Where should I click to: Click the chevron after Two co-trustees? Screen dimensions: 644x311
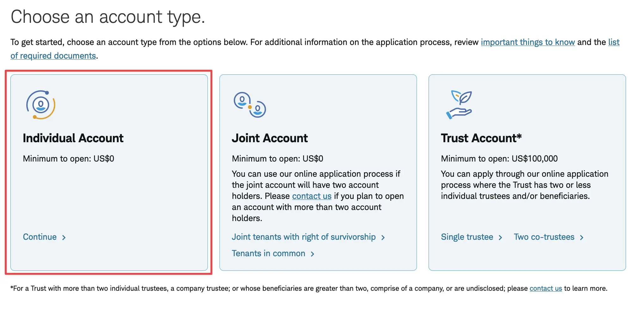point(582,238)
